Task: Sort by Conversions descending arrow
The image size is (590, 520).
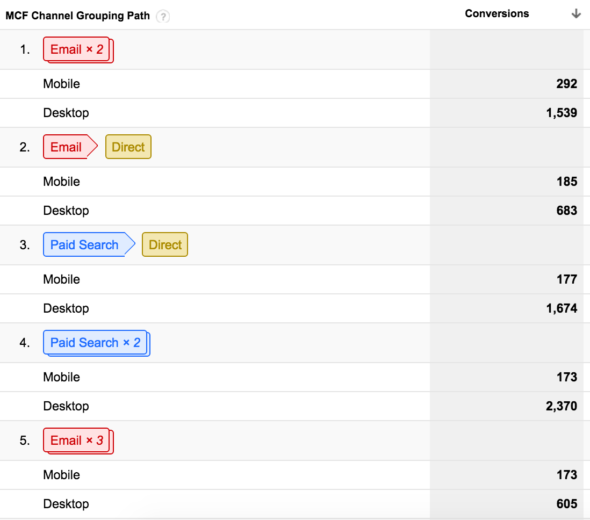Action: tap(576, 14)
